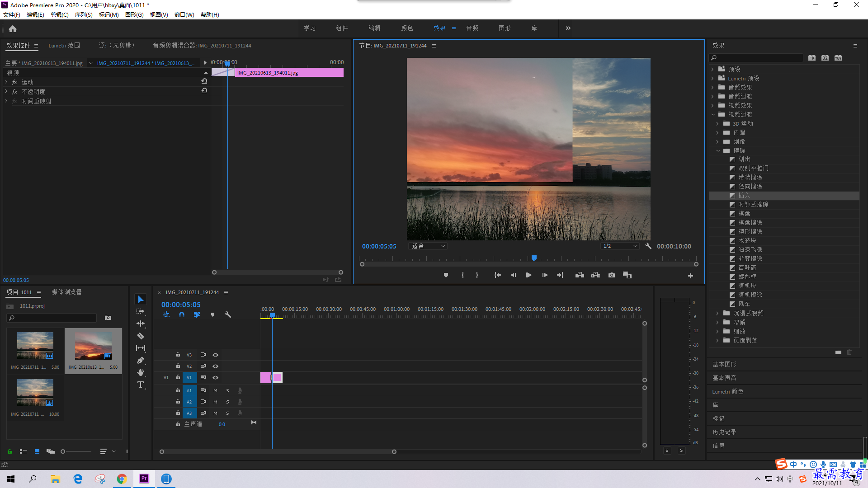Click New Bin icon in Project panel
The image size is (868, 488).
click(108, 318)
